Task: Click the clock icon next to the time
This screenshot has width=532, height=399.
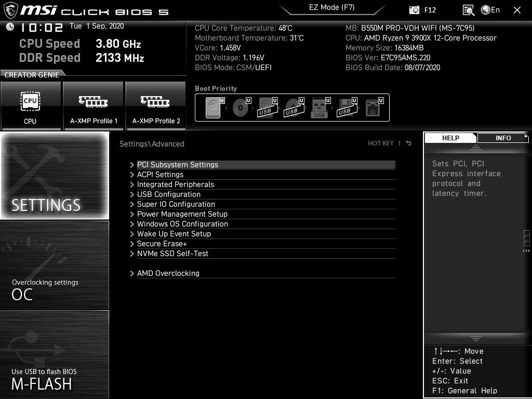Action: point(10,27)
